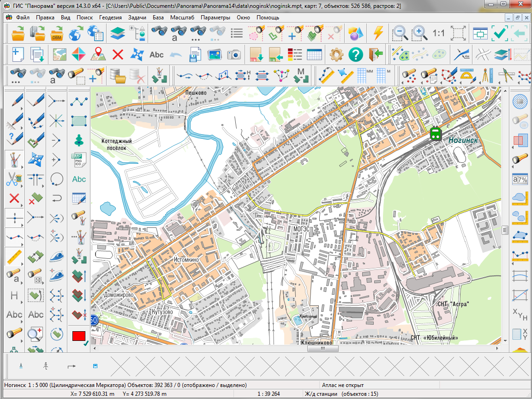
Task: Click the bulleted list icon in top toolbar
Action: click(237, 33)
